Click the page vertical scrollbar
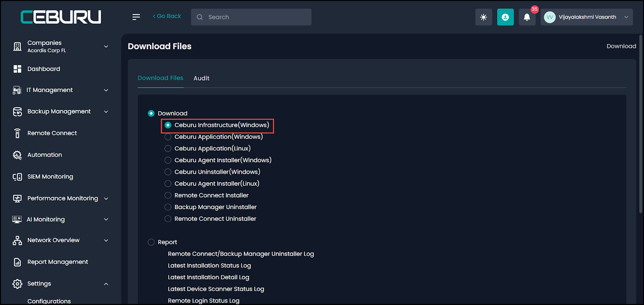 point(641,124)
